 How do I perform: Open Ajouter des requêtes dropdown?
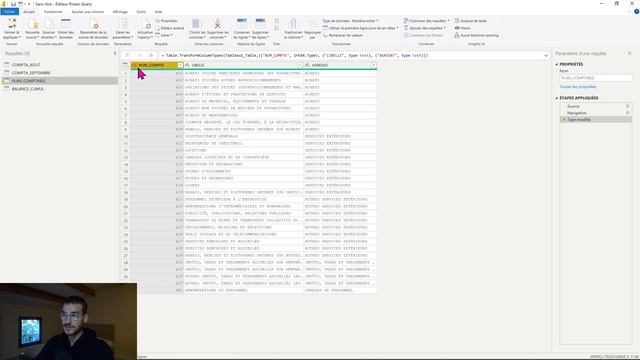pos(425,28)
